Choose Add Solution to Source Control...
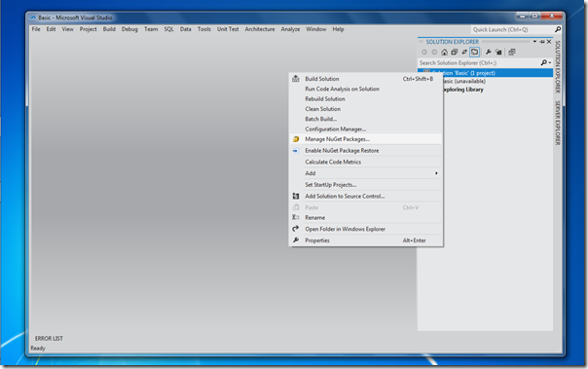 point(366,196)
